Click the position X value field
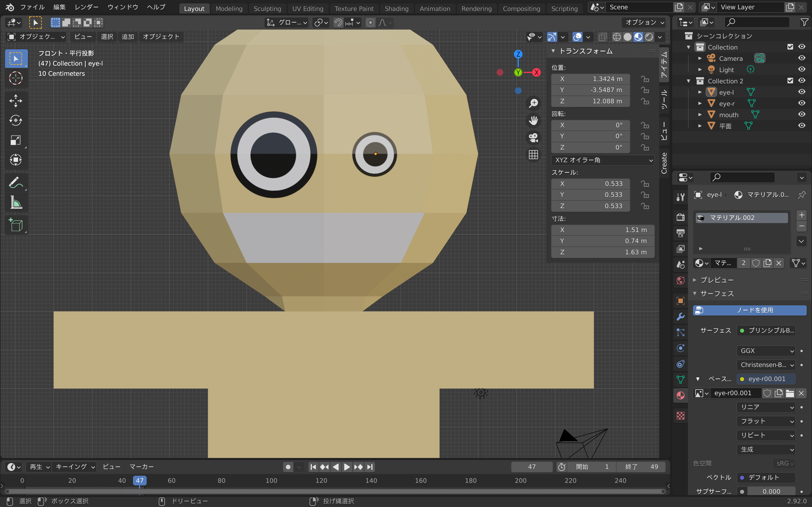This screenshot has height=507, width=812. click(x=591, y=79)
